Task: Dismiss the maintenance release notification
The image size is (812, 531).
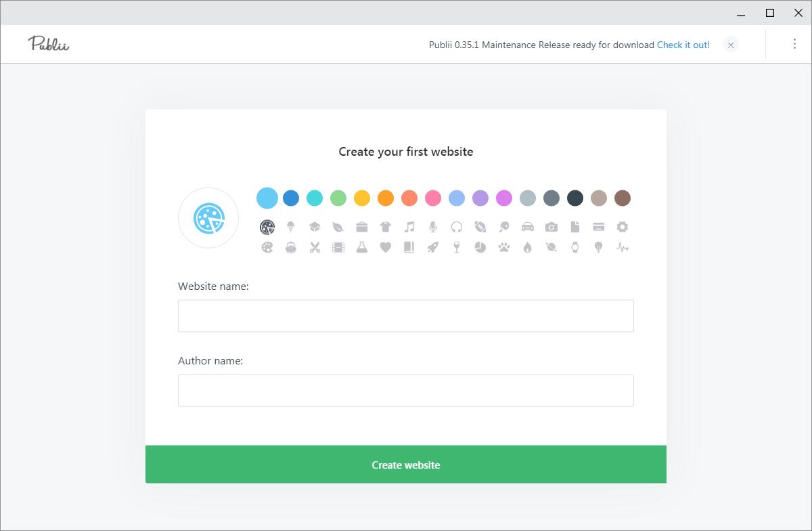Action: click(730, 45)
